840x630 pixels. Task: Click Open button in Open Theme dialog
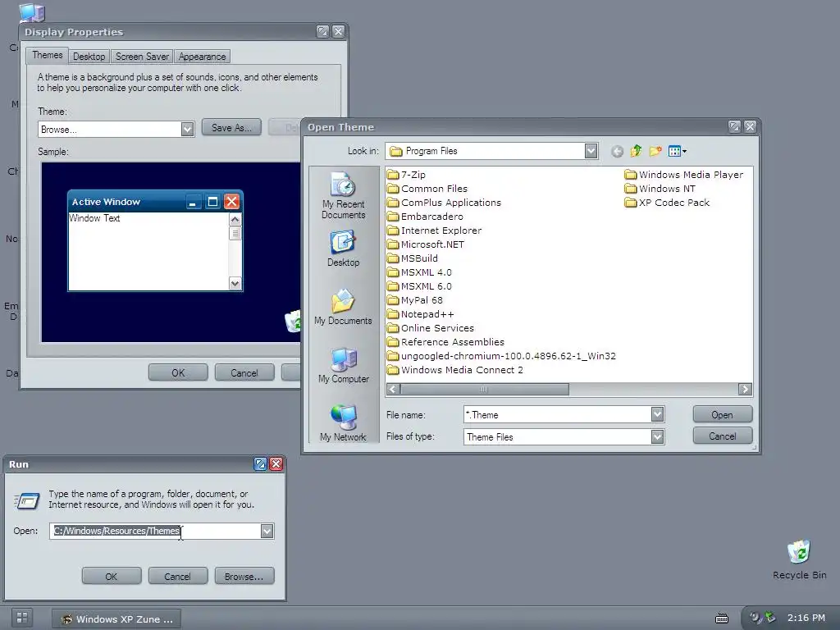722,414
